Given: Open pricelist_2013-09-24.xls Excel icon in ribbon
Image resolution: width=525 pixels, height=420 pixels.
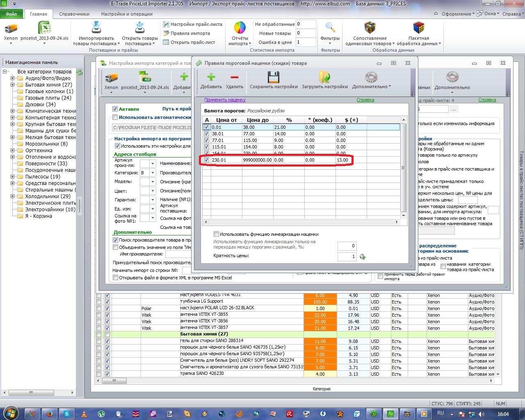Looking at the screenshot, I should tap(44, 28).
